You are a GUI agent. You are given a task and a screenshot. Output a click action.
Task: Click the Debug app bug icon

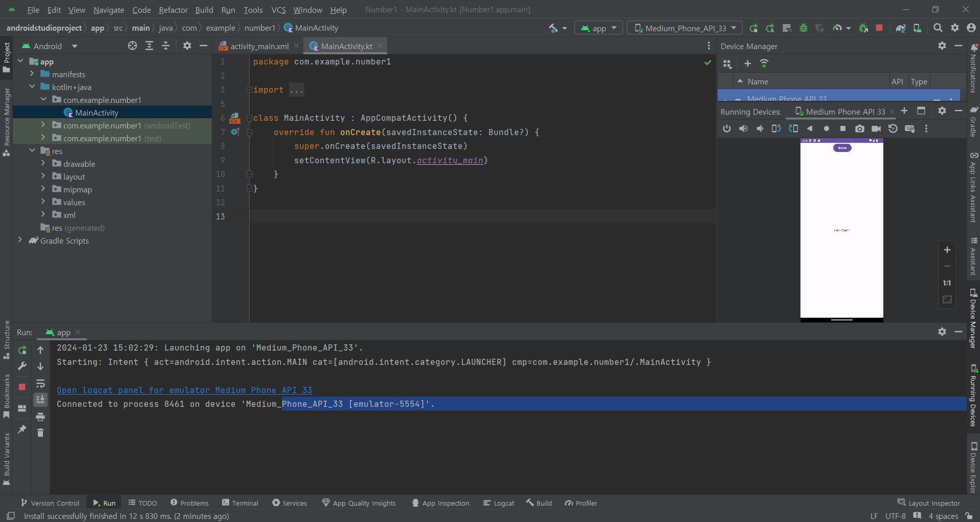pyautogui.click(x=804, y=28)
